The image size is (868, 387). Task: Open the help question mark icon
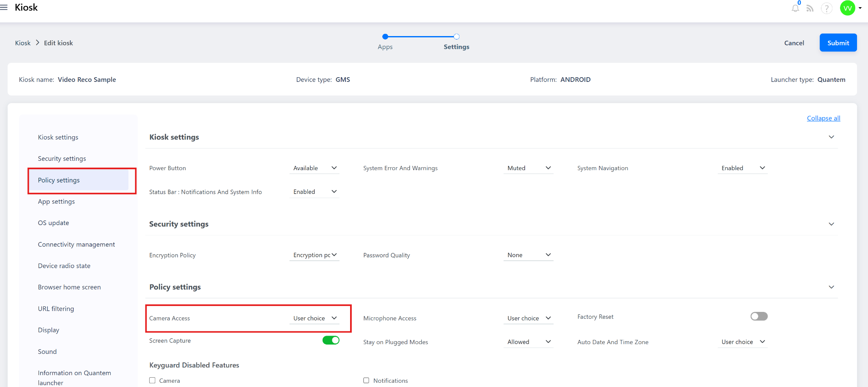826,8
